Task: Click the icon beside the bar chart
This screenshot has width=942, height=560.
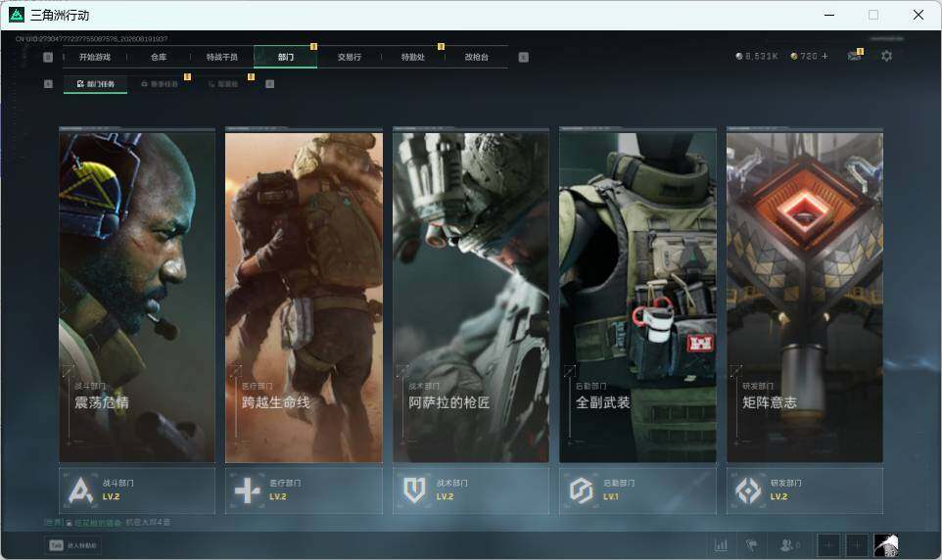Action: click(752, 545)
